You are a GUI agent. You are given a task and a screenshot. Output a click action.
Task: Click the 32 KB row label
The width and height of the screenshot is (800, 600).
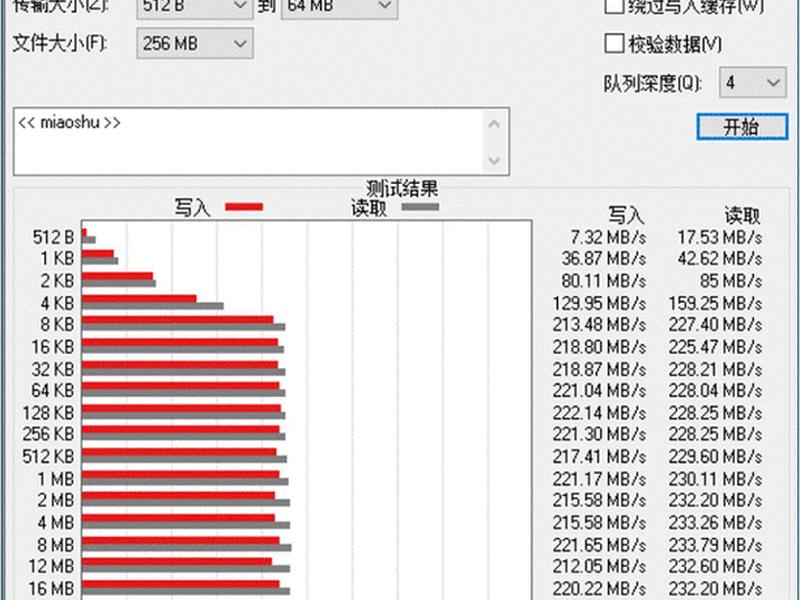(53, 369)
